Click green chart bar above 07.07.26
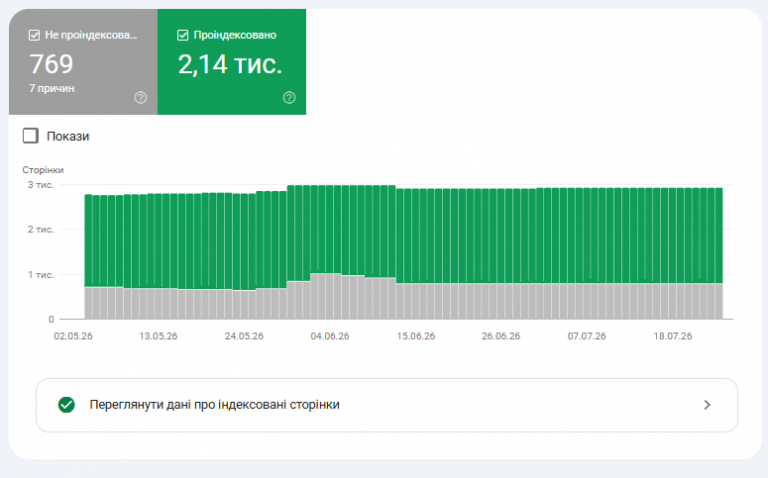The image size is (768, 478). 586,236
